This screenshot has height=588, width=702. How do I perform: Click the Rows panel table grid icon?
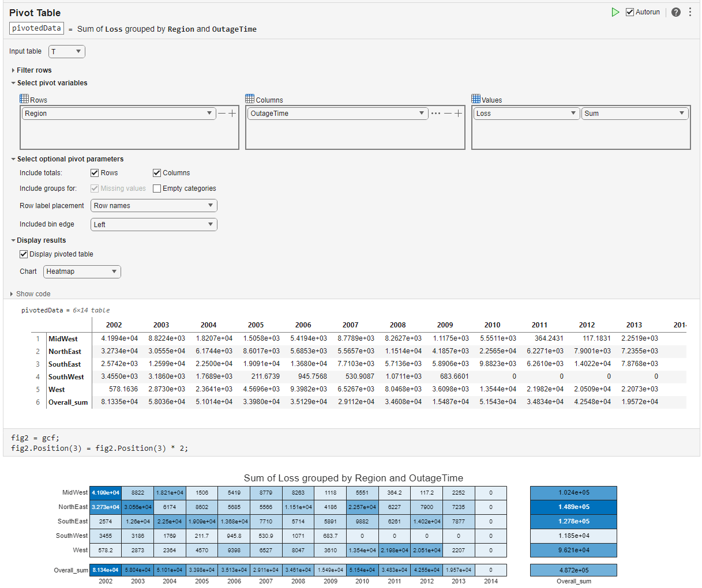click(x=23, y=99)
